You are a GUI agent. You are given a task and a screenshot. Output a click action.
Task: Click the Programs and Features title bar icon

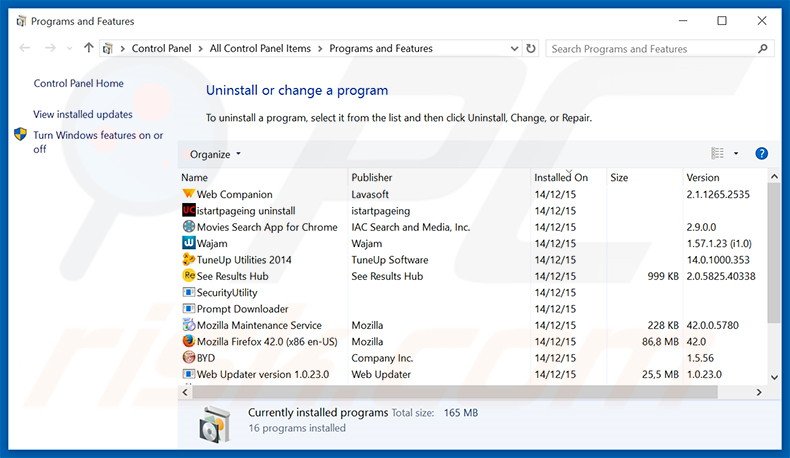21,21
